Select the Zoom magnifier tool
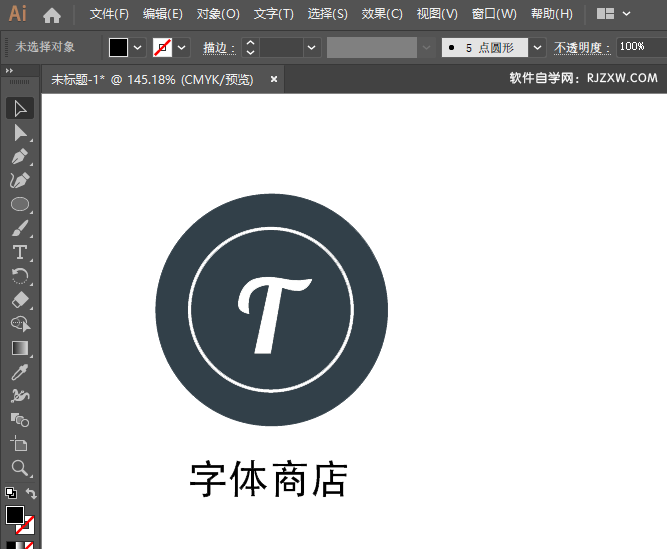 (20, 468)
